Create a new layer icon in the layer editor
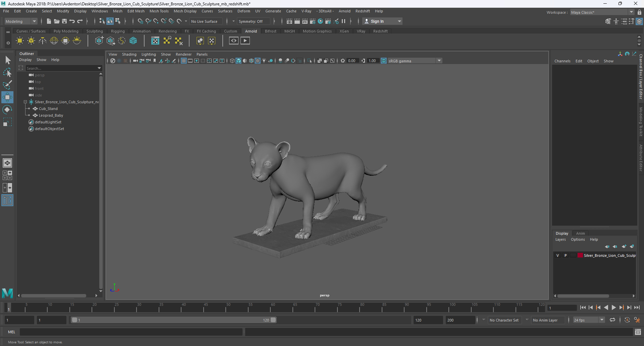Viewport: 644px width, 346px height. click(624, 246)
